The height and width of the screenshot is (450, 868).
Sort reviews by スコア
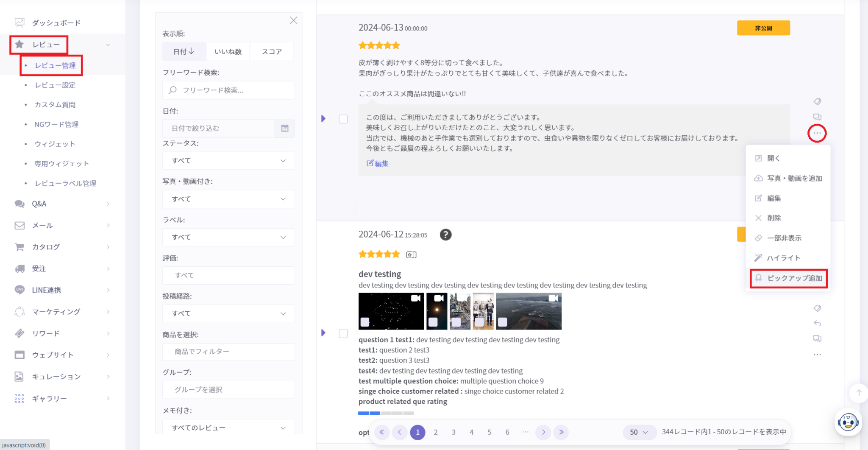coord(272,51)
